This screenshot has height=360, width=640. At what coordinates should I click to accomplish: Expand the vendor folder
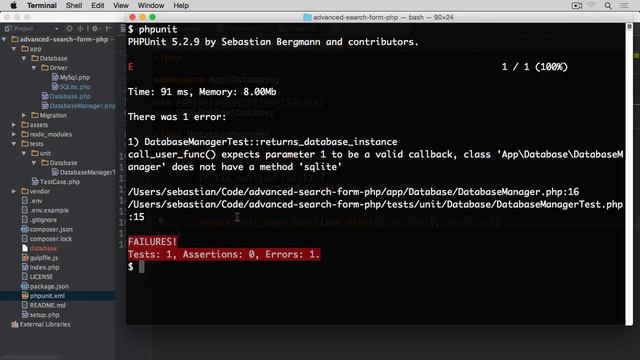coord(14,191)
